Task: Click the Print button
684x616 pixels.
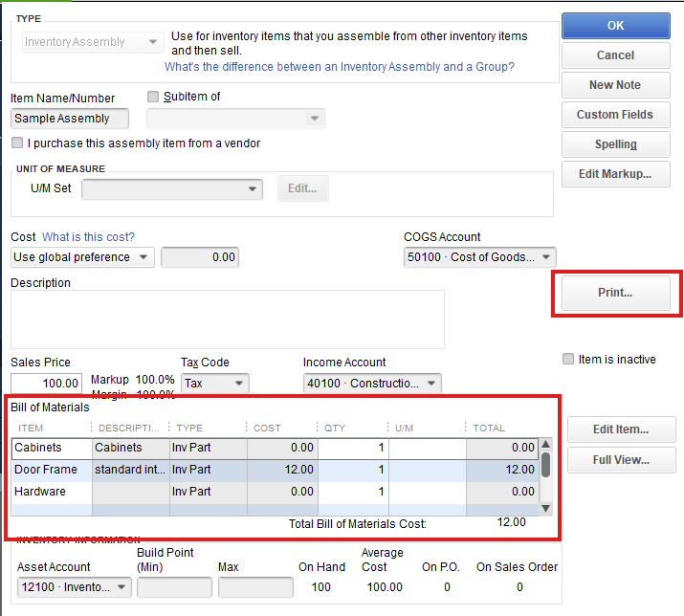Action: pos(615,293)
